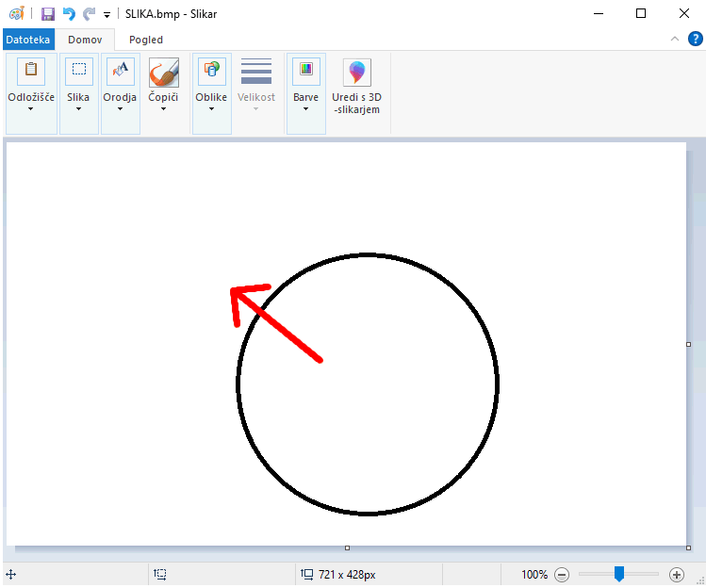This screenshot has height=588, width=706.
Task: Click the zoom slider handle
Action: coord(619,574)
